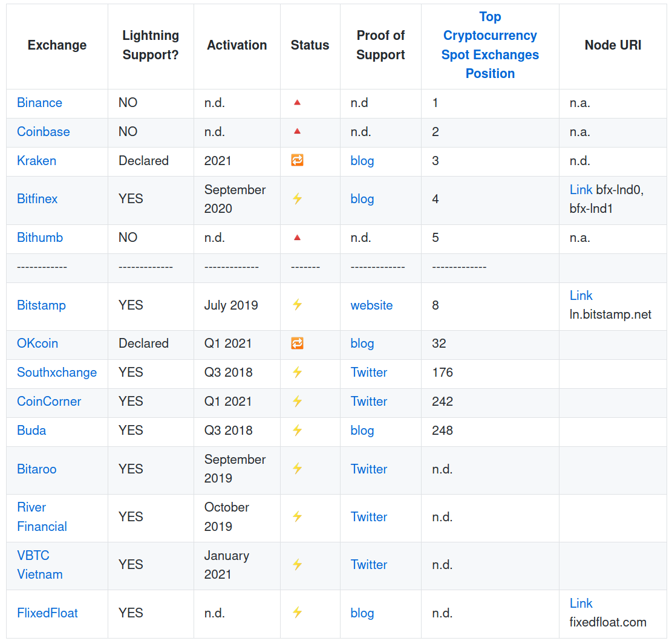The image size is (672, 644).
Task: Click the red triangle status icon for Binance
Action: [x=297, y=103]
